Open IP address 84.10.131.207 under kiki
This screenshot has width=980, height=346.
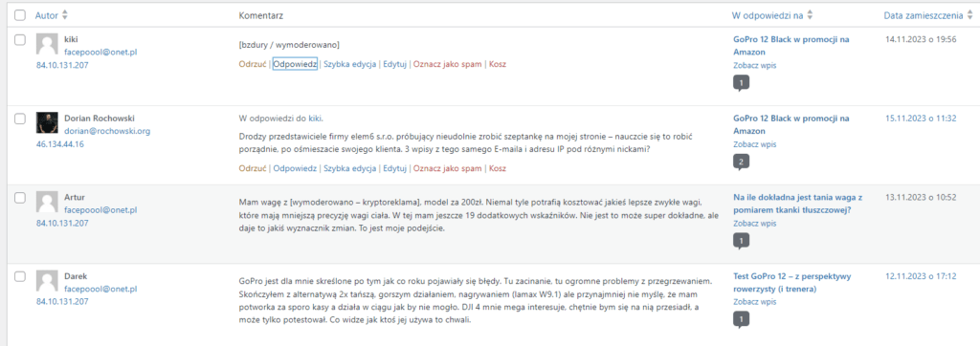click(62, 64)
